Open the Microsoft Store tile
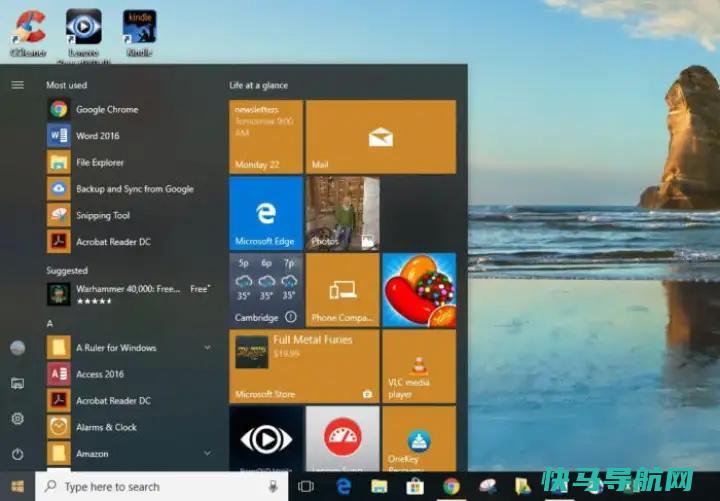The image size is (720, 501). [304, 366]
